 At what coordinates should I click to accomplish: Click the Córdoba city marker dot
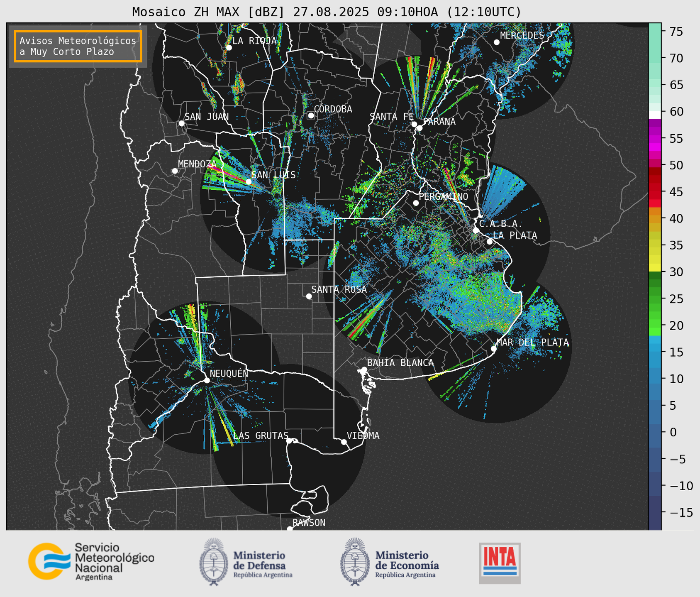(x=311, y=115)
